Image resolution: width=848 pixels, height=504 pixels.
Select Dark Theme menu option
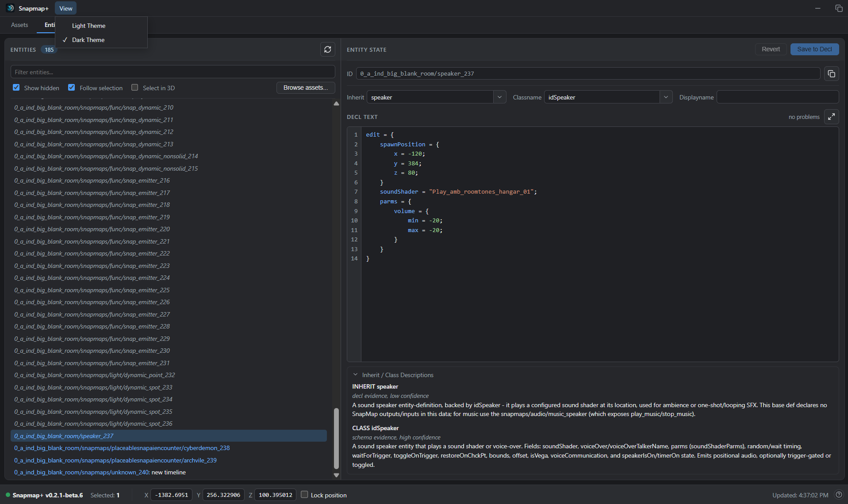pyautogui.click(x=101, y=40)
